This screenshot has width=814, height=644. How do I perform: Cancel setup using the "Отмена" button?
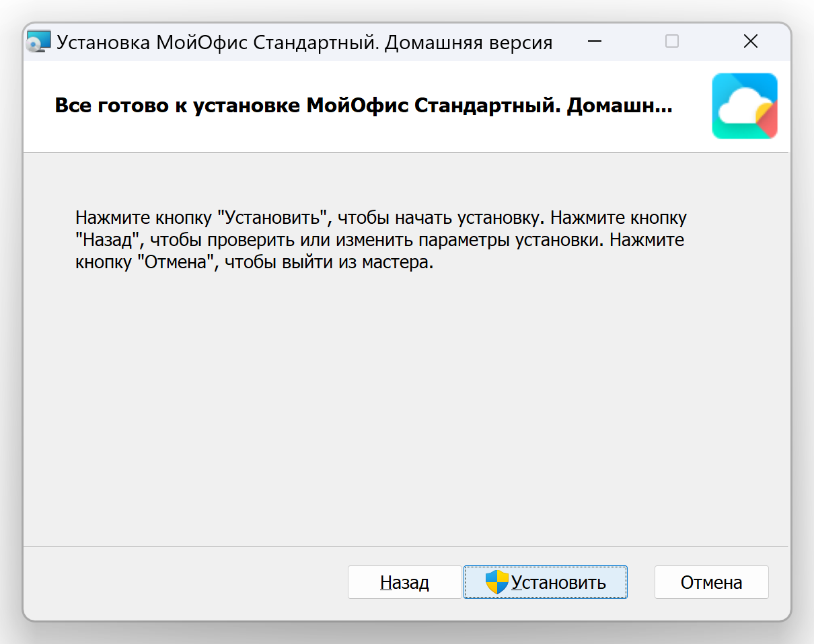tap(711, 582)
